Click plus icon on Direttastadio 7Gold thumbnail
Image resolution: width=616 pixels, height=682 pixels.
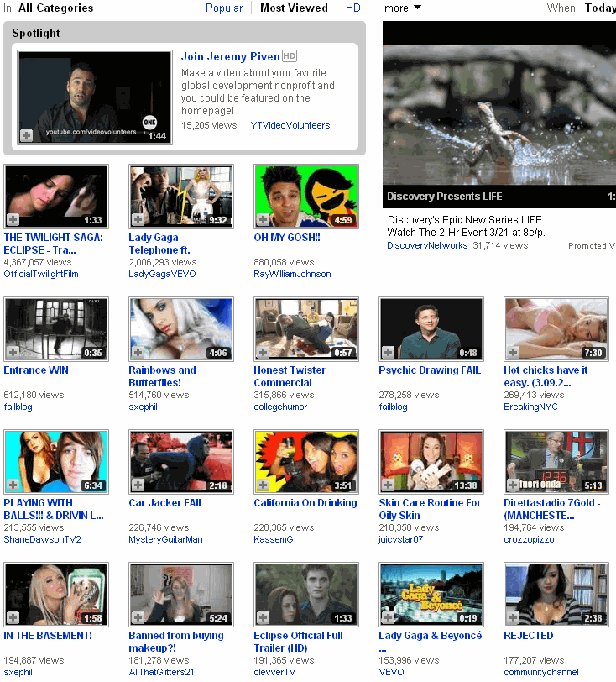click(514, 485)
